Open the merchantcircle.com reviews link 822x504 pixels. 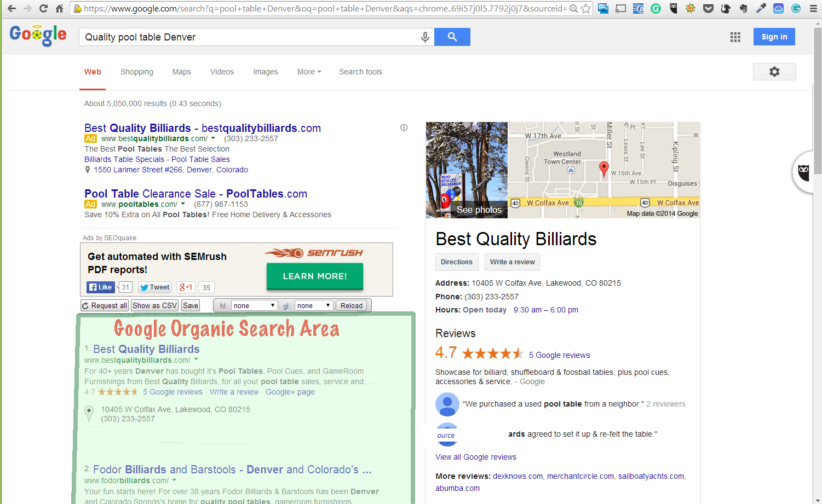(x=580, y=476)
